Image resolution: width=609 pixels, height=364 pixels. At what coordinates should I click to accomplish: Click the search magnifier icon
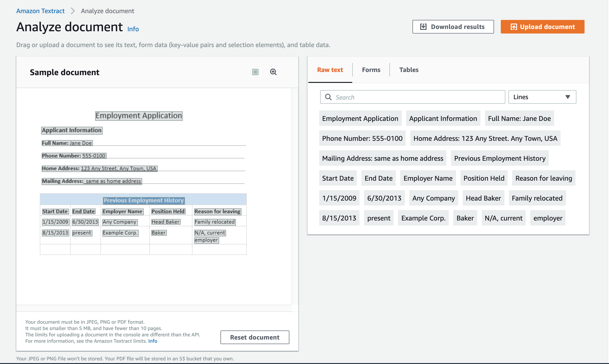click(x=328, y=97)
